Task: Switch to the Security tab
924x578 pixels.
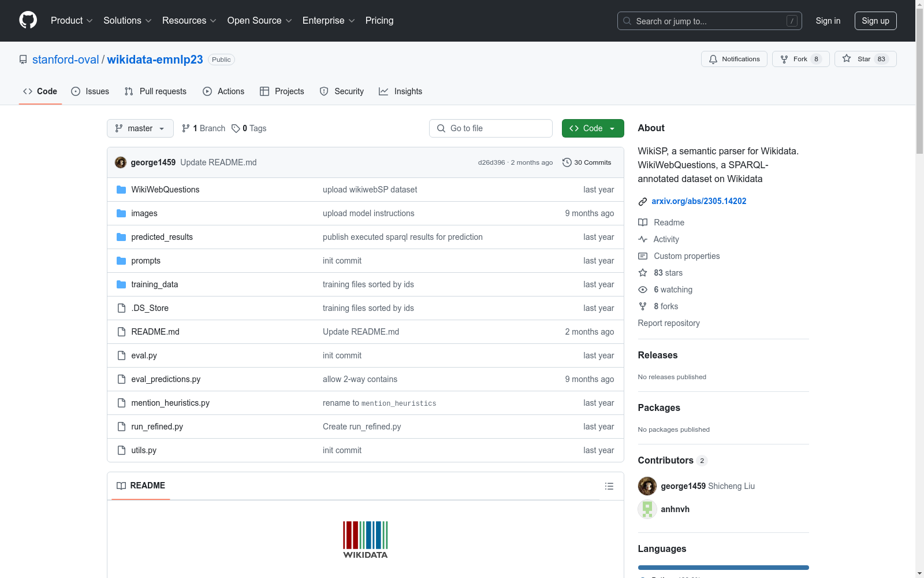Action: point(342,91)
